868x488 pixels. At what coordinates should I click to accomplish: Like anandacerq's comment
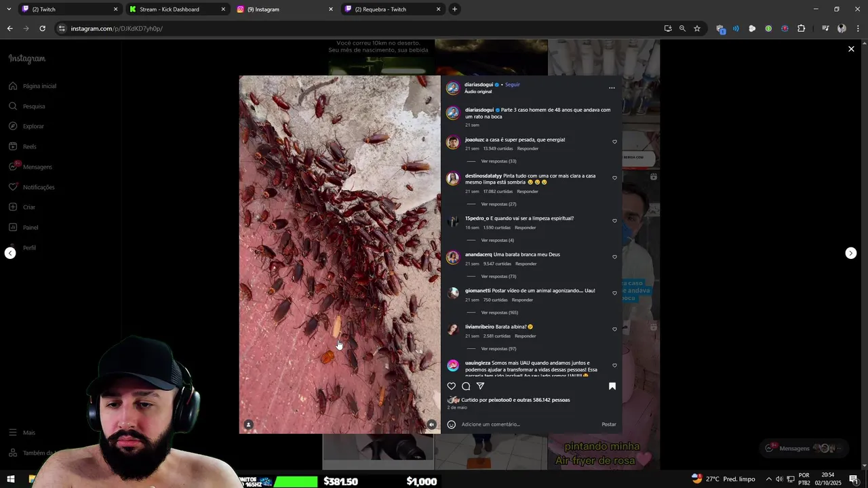point(615,257)
